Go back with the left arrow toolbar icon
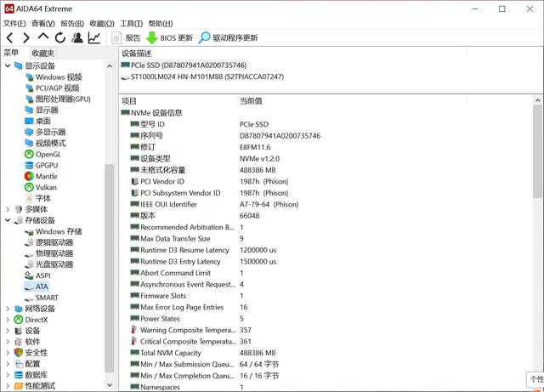 [9, 37]
